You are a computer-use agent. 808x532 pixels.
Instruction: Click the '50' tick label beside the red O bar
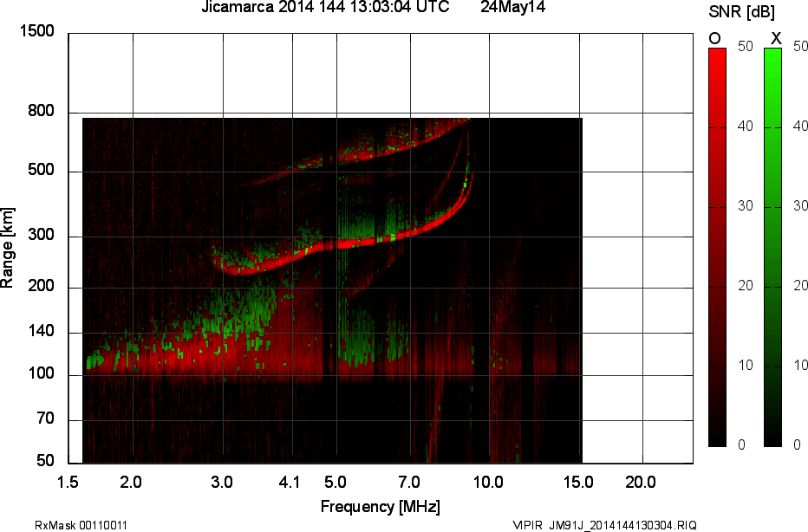coord(745,46)
